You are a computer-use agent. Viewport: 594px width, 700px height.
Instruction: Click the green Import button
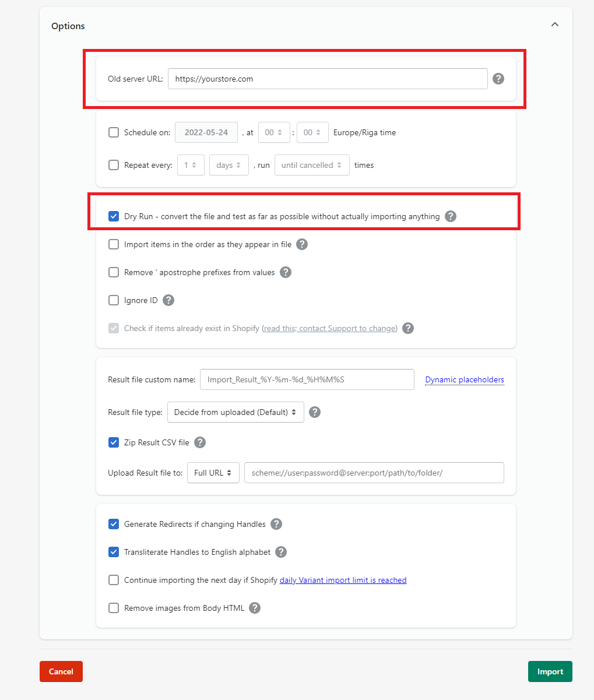click(550, 671)
